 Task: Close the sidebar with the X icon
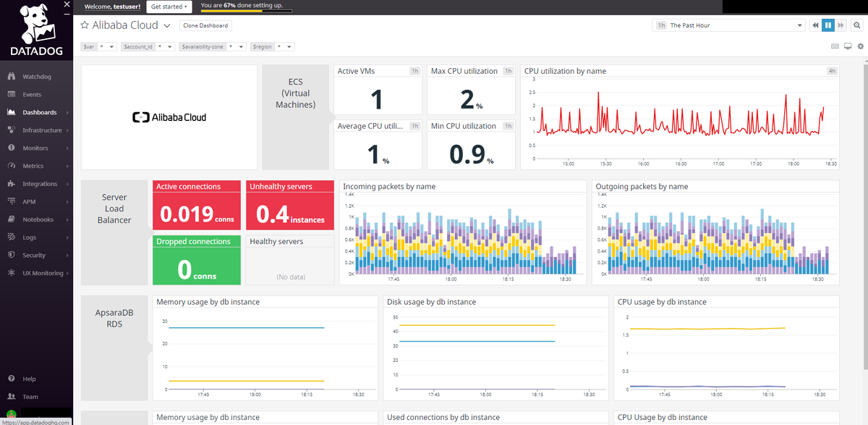point(67,4)
